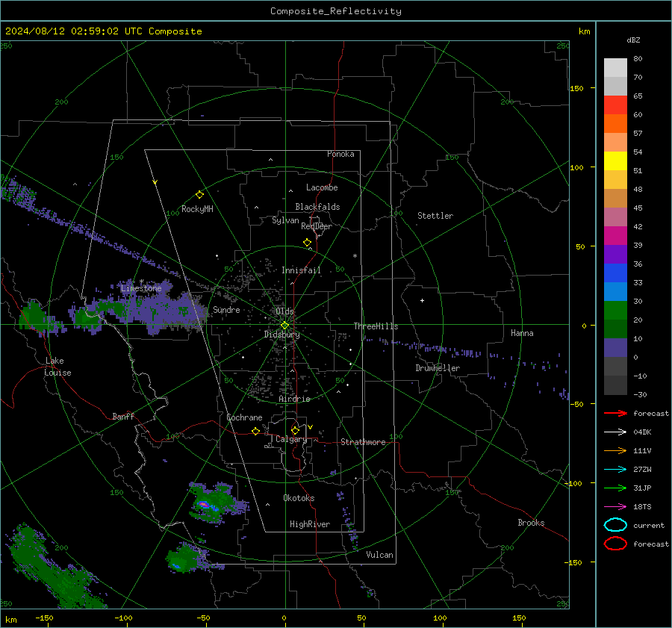This screenshot has width=672, height=628.
Task: Click the HighRiver city label
Action: click(x=310, y=524)
